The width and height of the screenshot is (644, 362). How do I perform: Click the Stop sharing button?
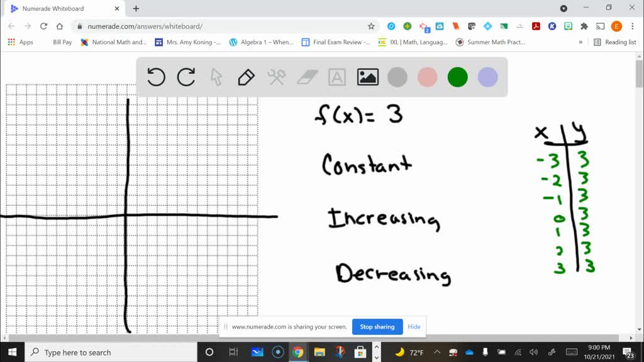377,327
